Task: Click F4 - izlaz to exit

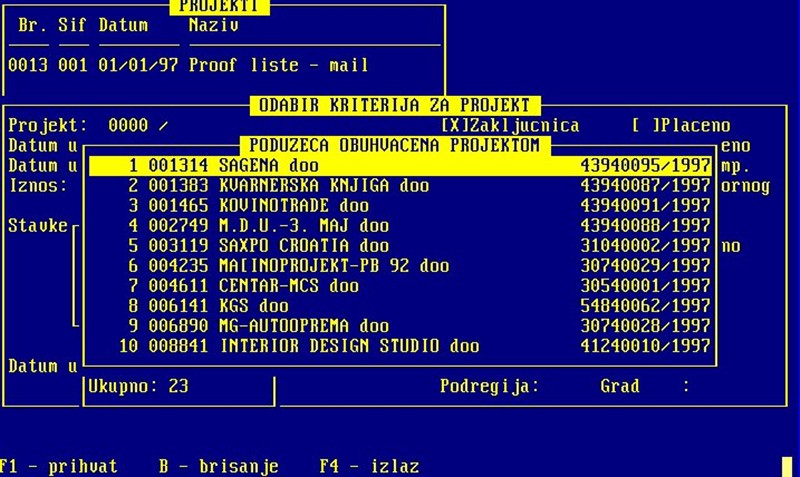Action: pos(369,467)
